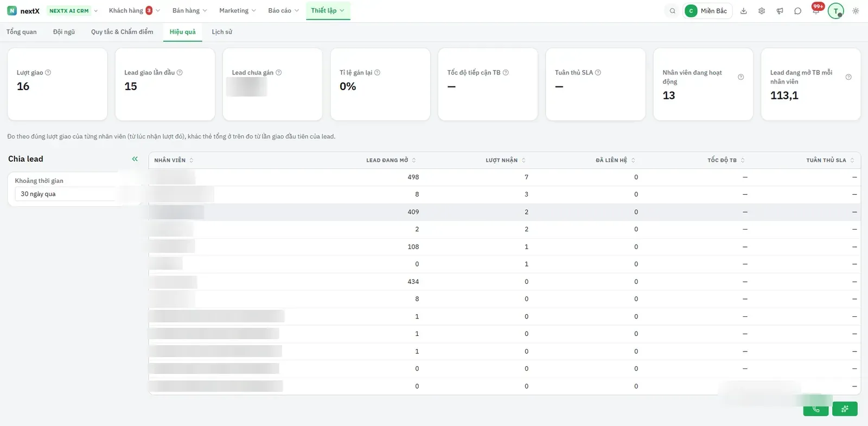Click the 498 value in Lead đang mở column
The height and width of the screenshot is (426, 868).
click(x=413, y=177)
